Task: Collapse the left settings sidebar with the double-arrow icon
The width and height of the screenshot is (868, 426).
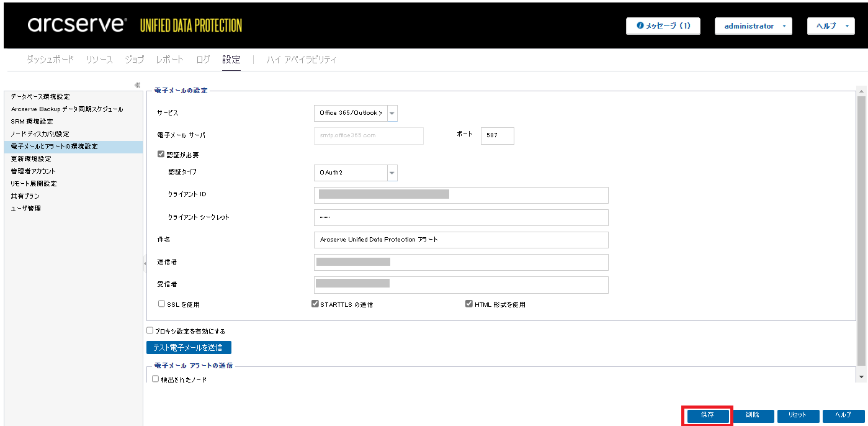Action: click(137, 85)
